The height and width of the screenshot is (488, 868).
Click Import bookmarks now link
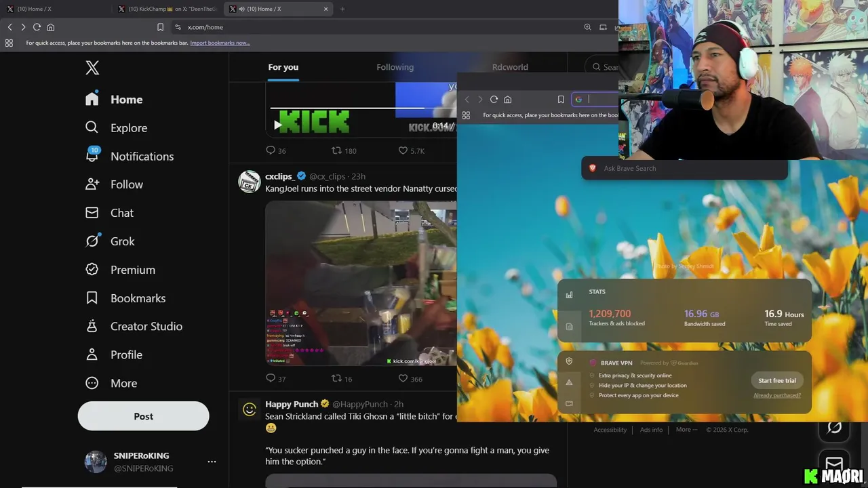coord(220,43)
